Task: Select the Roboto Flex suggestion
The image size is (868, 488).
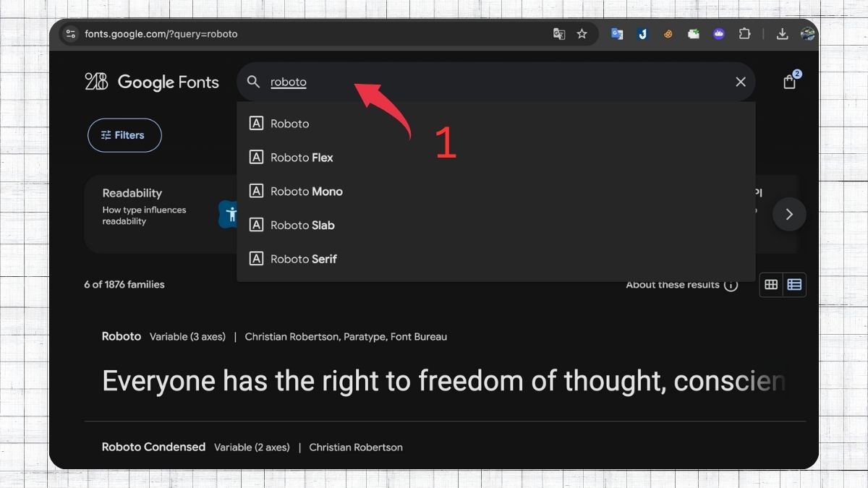Action: click(x=496, y=158)
